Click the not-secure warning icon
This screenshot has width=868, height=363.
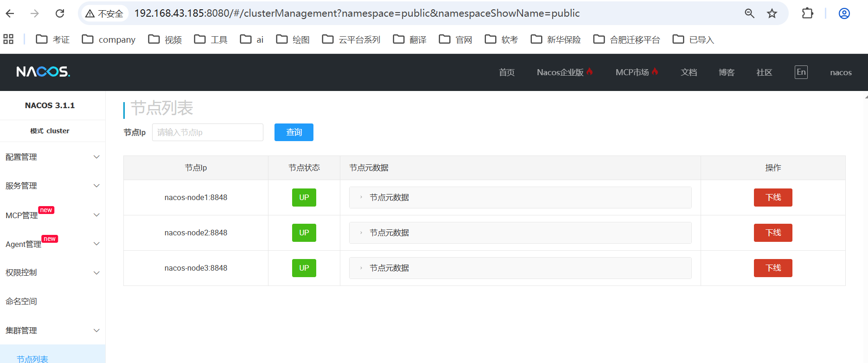click(90, 13)
